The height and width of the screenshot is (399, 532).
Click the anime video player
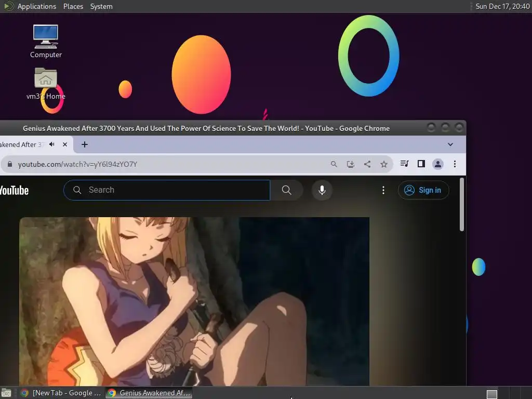click(194, 301)
